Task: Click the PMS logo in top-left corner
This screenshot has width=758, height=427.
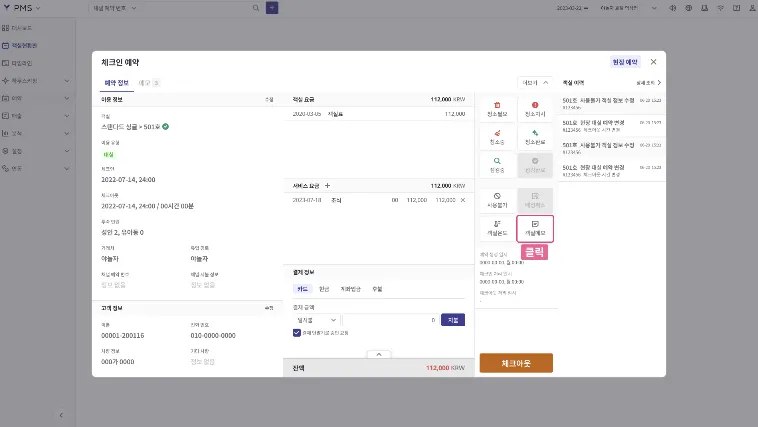Action: coord(18,8)
